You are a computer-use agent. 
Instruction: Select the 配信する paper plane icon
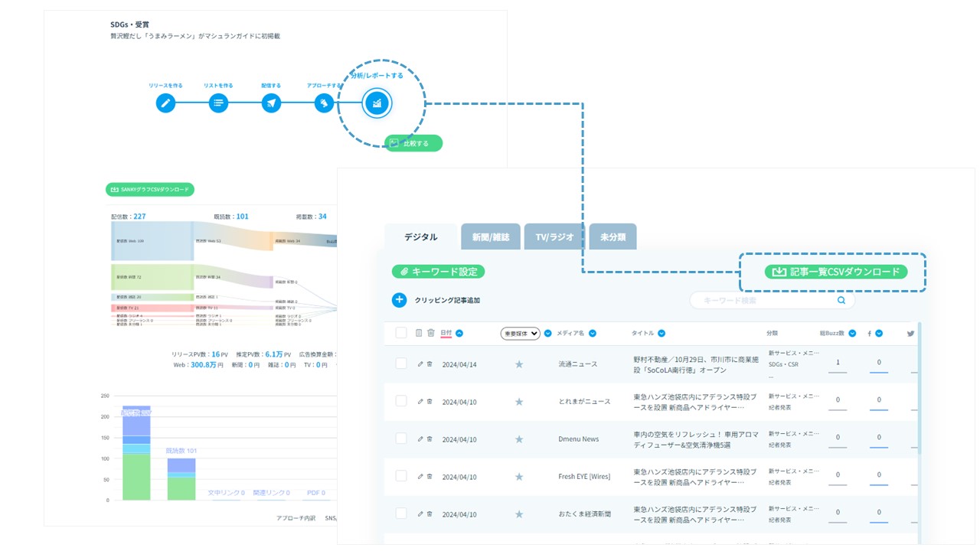click(271, 103)
